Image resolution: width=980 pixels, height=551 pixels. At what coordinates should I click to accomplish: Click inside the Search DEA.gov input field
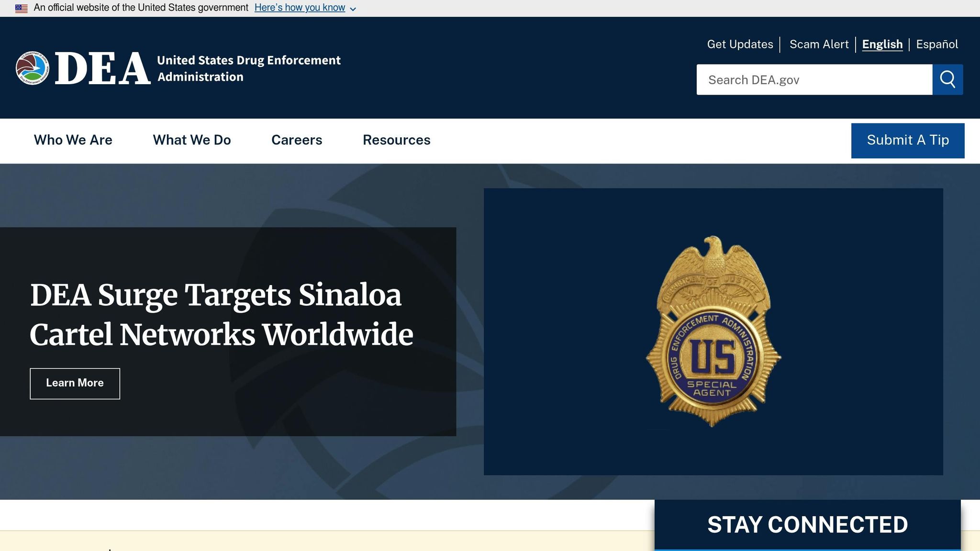(x=813, y=79)
